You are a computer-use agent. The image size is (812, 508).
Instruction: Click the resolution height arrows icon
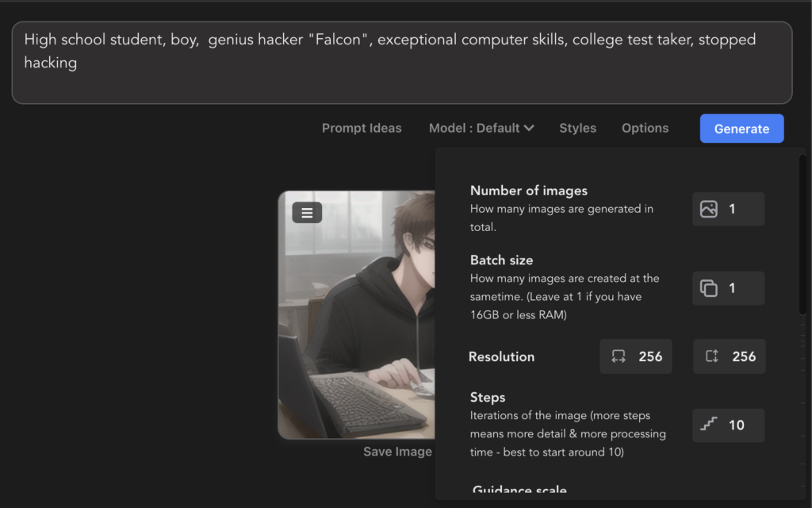(x=712, y=357)
